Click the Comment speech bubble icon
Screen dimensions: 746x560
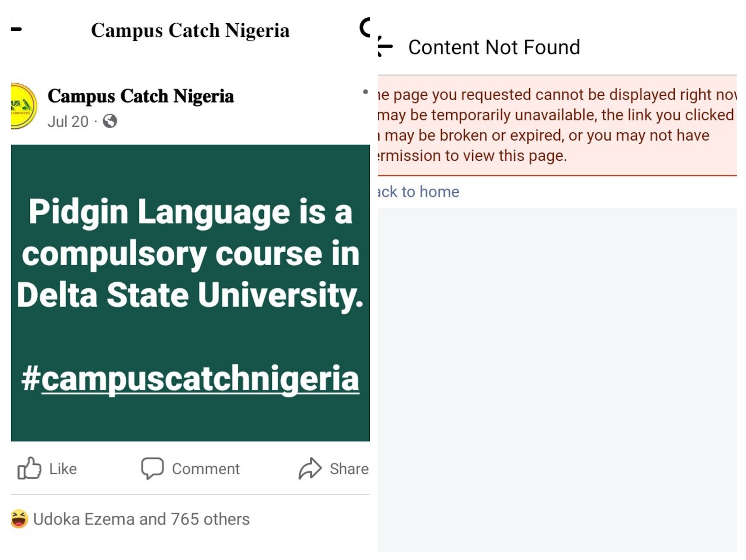[x=152, y=468]
